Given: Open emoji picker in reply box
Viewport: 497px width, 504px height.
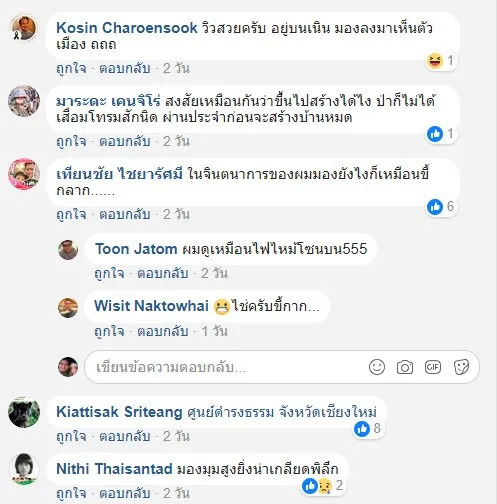Looking at the screenshot, I should [377, 367].
